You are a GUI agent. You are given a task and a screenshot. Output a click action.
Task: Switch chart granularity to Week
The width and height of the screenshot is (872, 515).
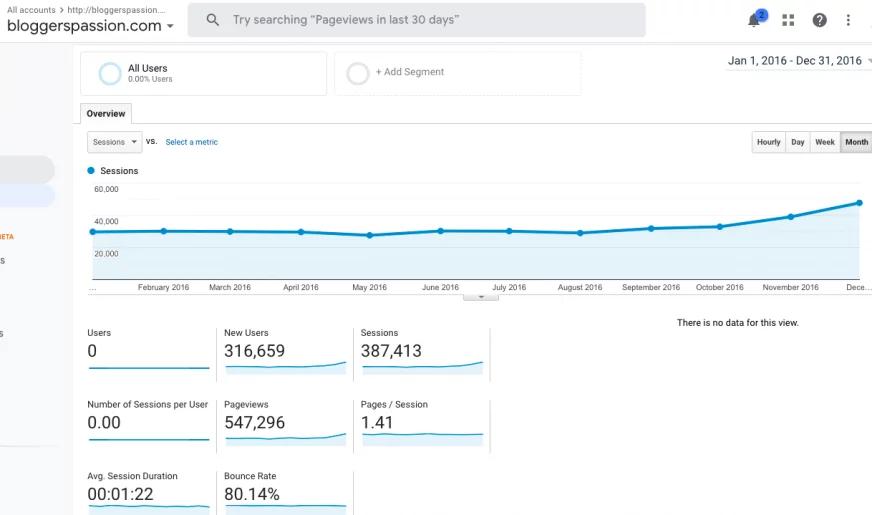coord(825,142)
